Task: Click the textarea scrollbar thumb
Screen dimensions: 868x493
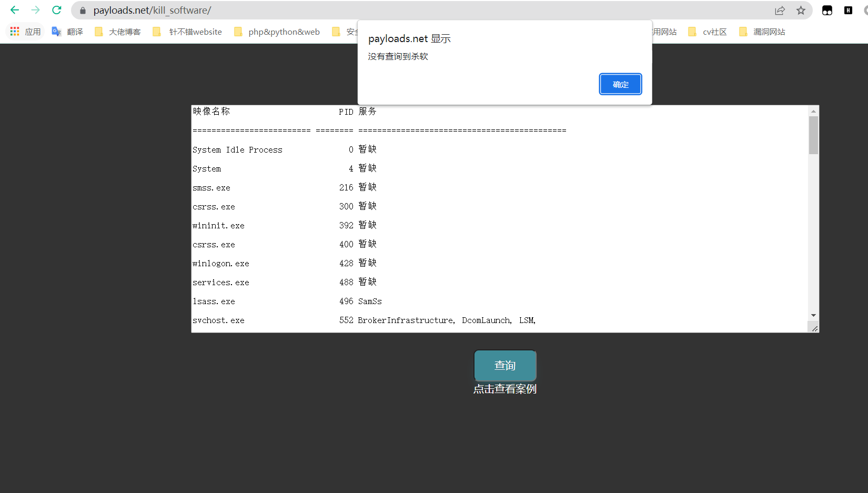Action: pos(813,135)
